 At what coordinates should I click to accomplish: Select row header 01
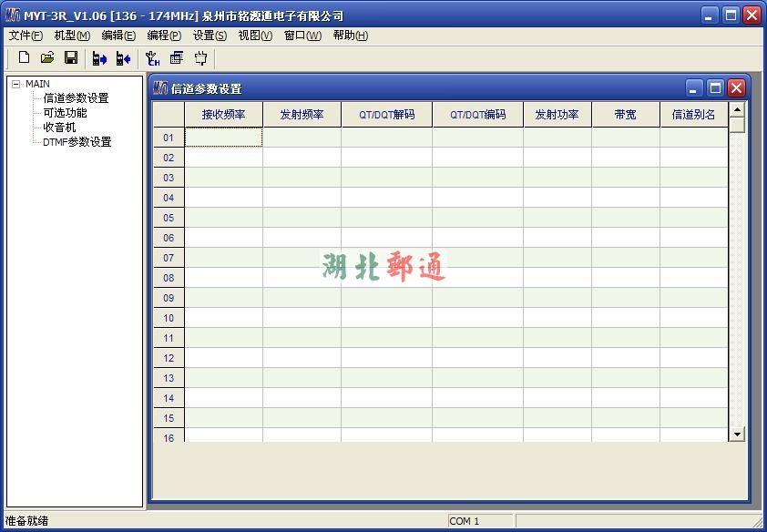169,138
